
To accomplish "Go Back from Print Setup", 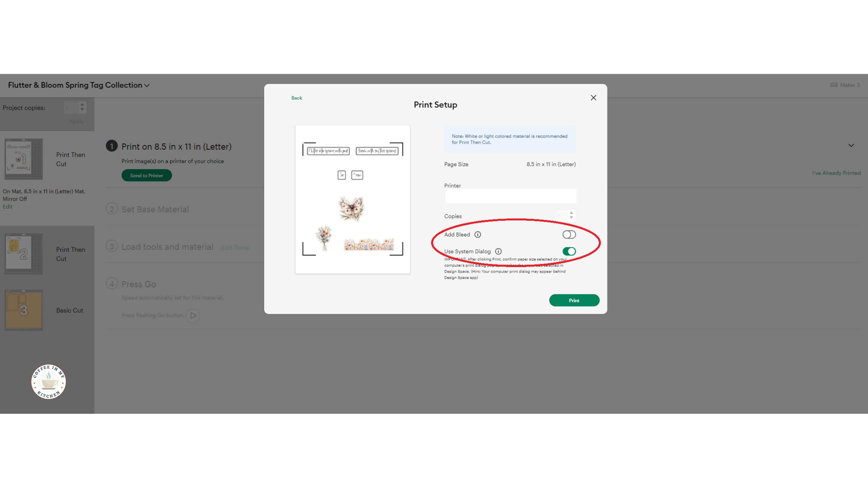I will tap(297, 98).
